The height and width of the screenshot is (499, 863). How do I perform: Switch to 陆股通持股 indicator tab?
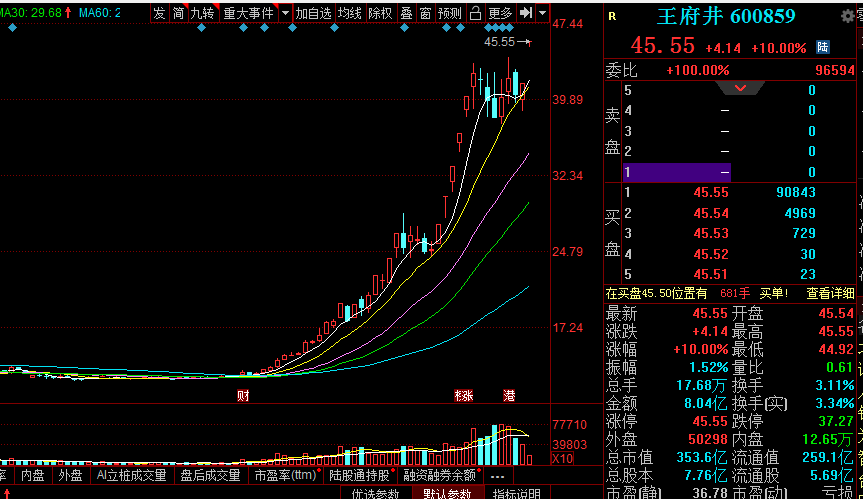coord(361,475)
